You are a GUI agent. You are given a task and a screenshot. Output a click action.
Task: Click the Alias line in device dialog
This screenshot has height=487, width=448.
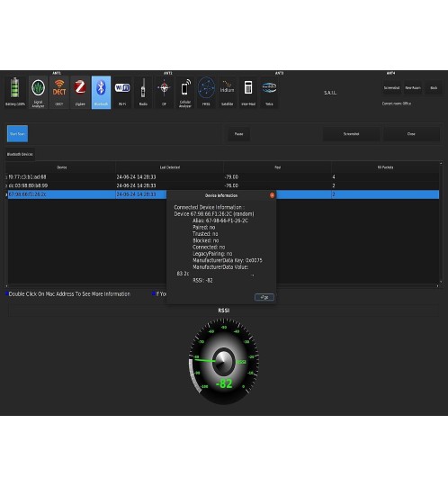[220, 221]
